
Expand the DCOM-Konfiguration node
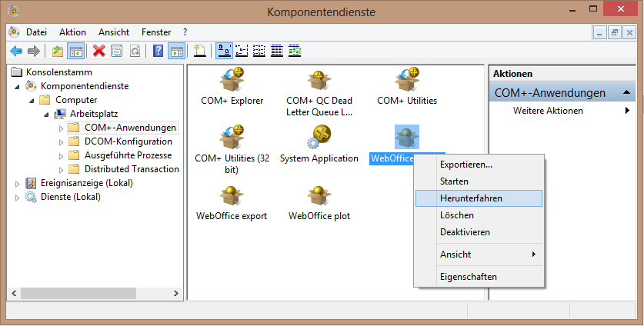click(x=62, y=142)
